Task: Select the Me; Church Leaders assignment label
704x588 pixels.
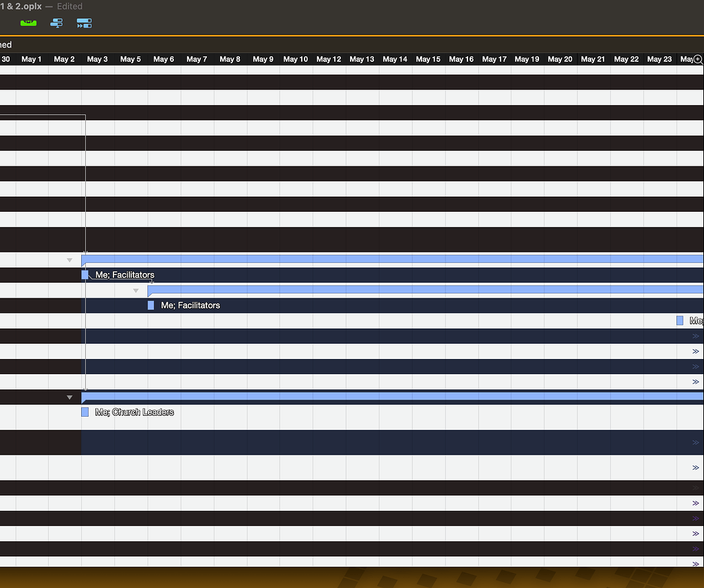Action: pyautogui.click(x=135, y=412)
